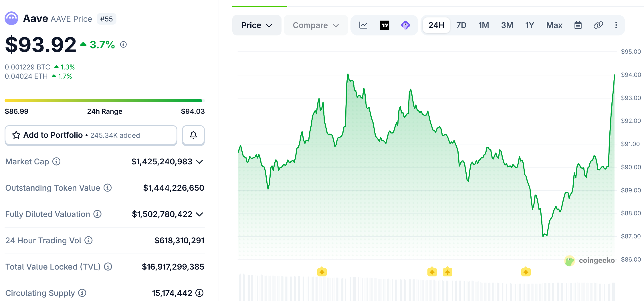Image resolution: width=644 pixels, height=301 pixels.
Task: Switch to the TradingView chart icon
Action: coord(385,25)
